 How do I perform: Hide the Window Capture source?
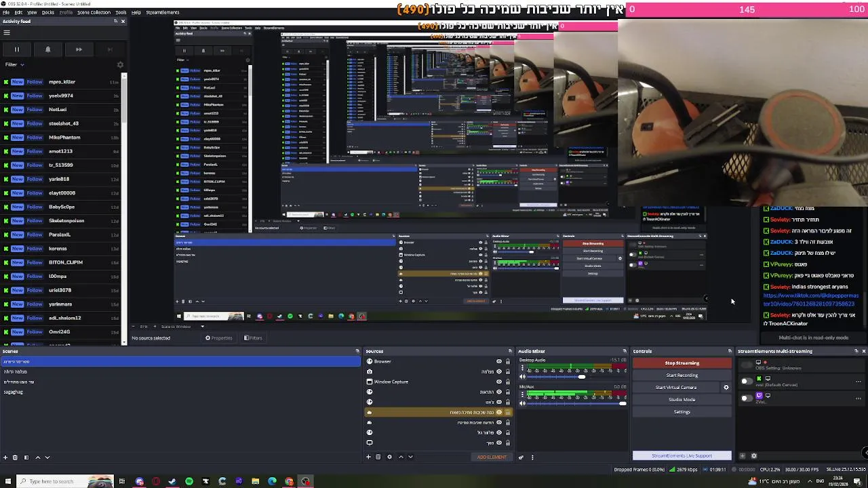click(499, 382)
